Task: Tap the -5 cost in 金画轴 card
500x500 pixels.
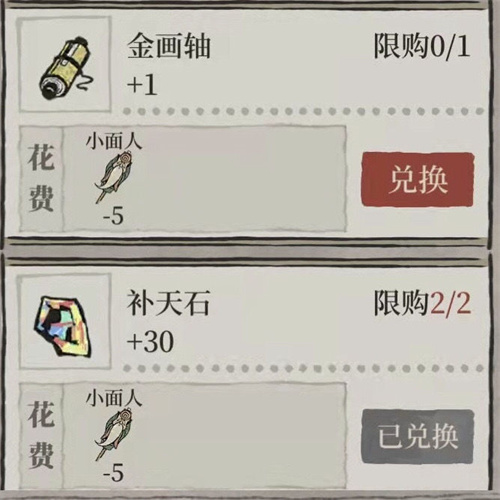Action: (113, 217)
